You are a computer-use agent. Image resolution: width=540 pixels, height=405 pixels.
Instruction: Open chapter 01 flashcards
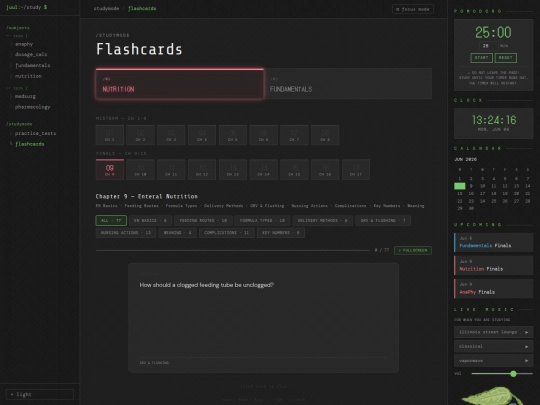coord(110,135)
